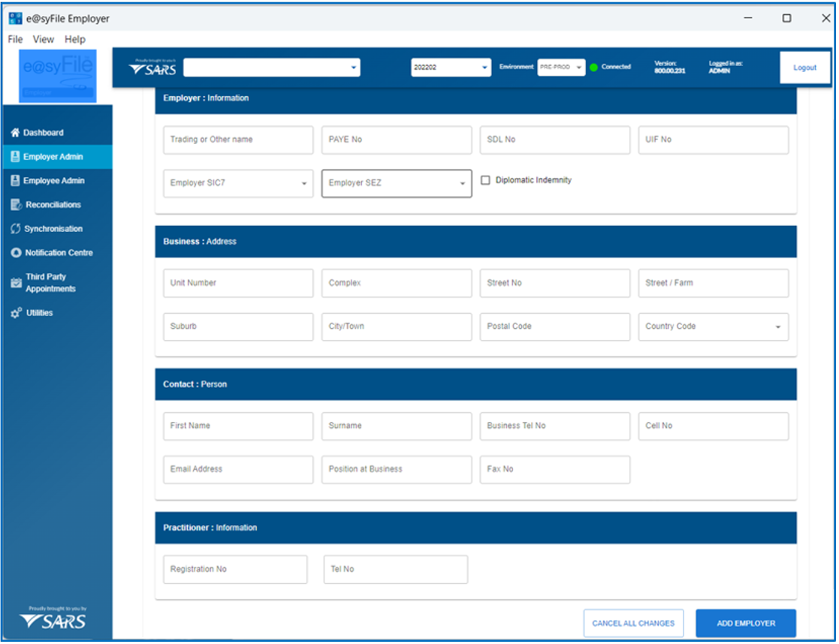Click the PAYE No input field
The image size is (839, 644).
tap(397, 140)
